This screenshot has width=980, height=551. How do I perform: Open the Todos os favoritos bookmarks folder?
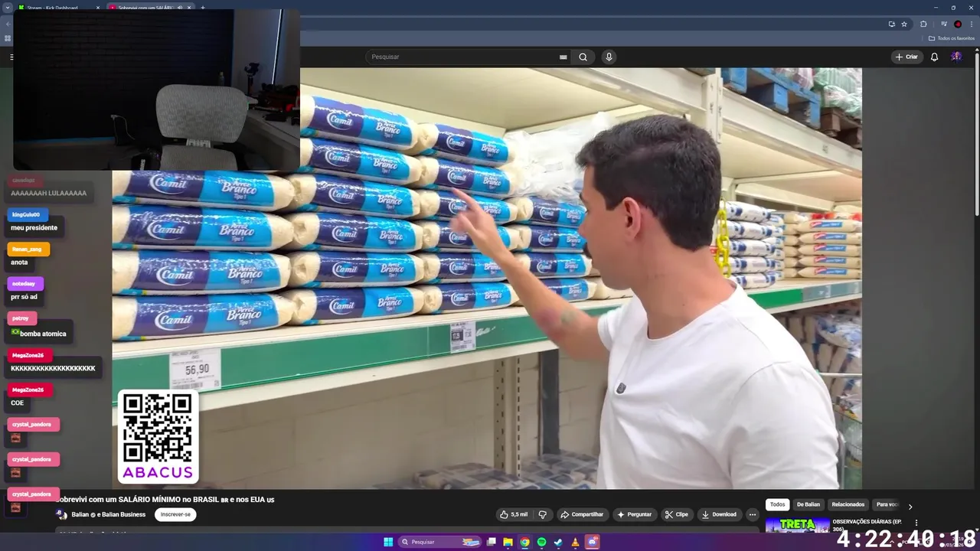952,38
